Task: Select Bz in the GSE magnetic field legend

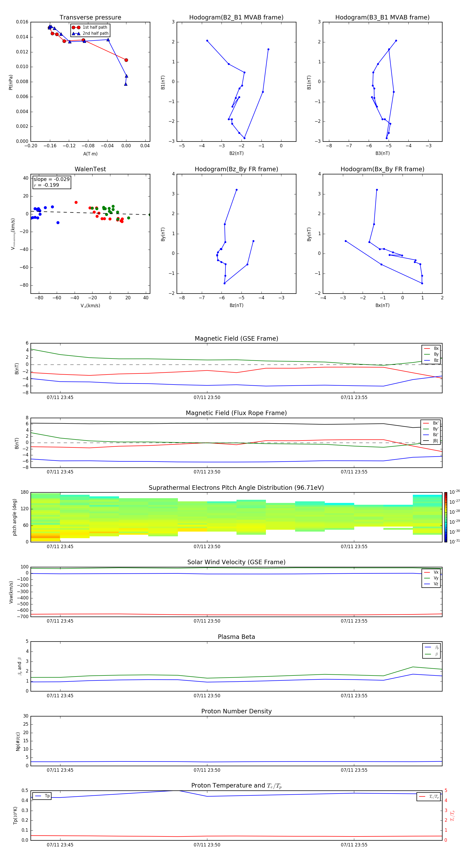Action: (x=431, y=360)
